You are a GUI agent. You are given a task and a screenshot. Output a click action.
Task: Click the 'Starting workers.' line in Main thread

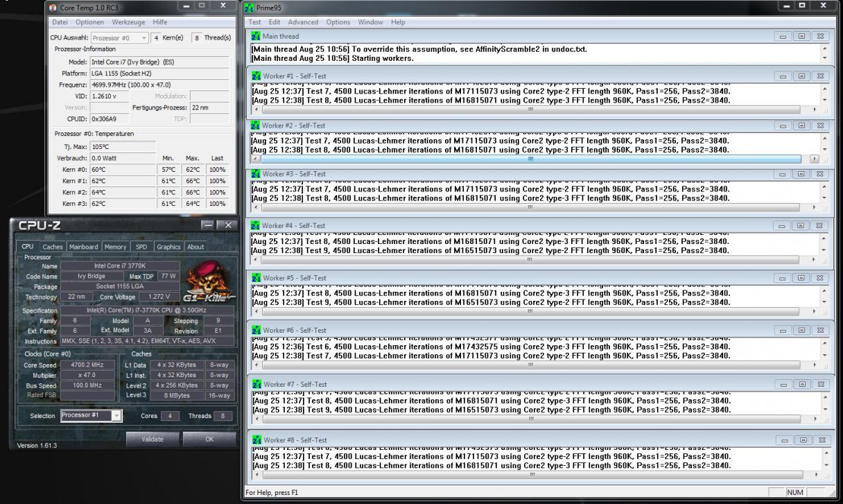point(383,58)
